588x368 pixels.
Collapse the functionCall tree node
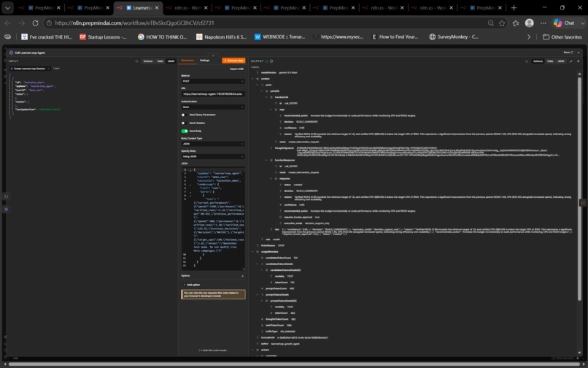tap(266, 97)
